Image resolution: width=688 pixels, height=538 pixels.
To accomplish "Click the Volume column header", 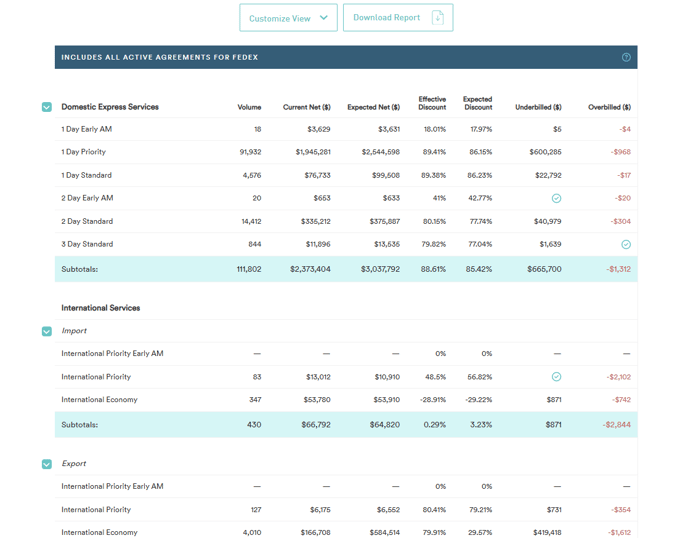I will (x=249, y=107).
